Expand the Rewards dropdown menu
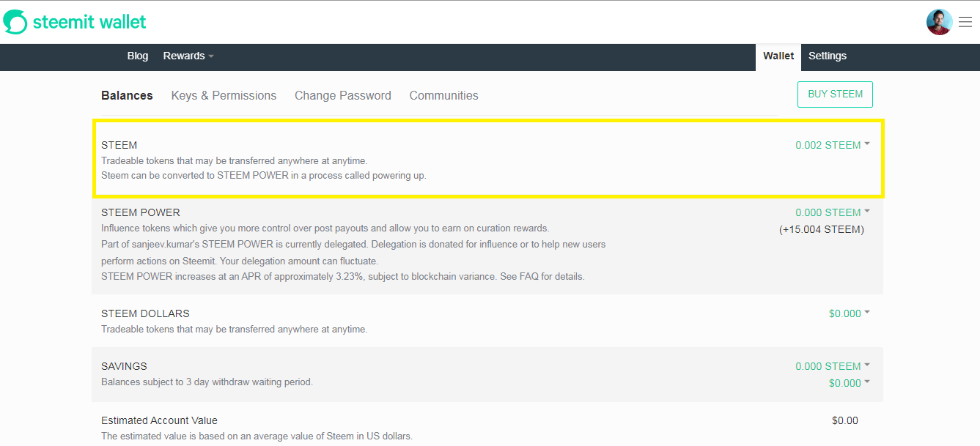980x446 pixels. point(188,56)
